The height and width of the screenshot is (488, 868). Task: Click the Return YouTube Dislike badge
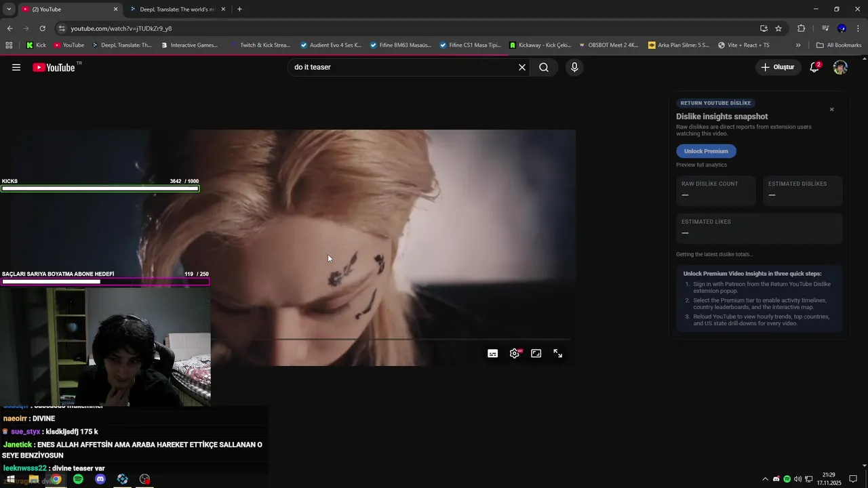[715, 103]
